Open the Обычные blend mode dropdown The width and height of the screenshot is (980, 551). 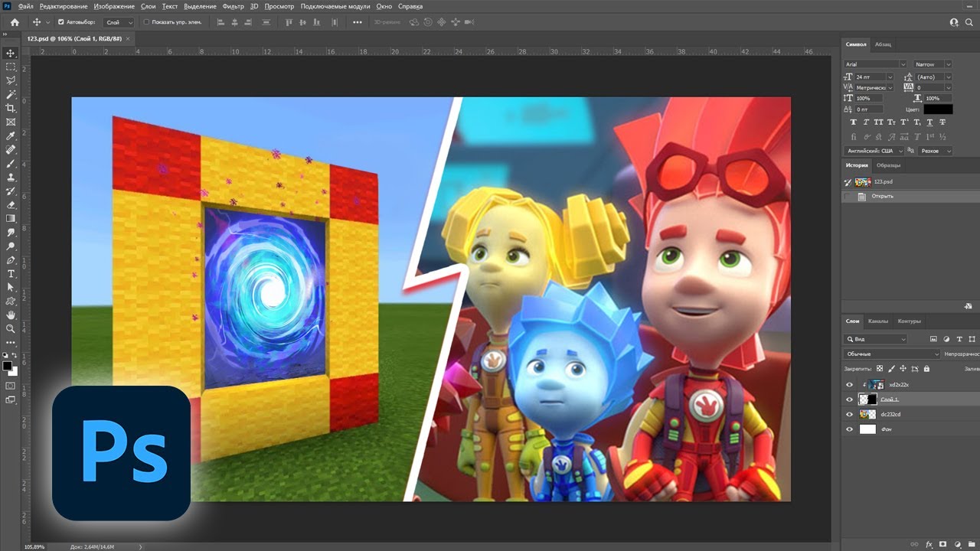click(x=891, y=354)
